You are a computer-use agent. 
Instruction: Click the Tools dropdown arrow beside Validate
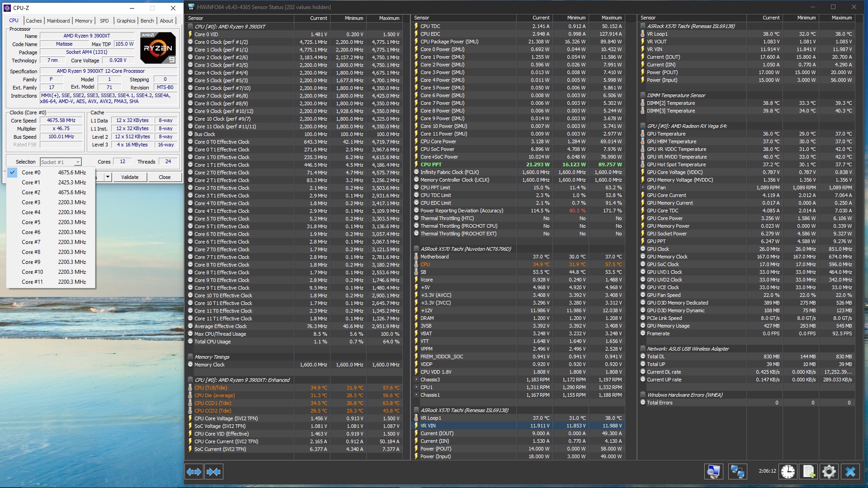click(108, 177)
